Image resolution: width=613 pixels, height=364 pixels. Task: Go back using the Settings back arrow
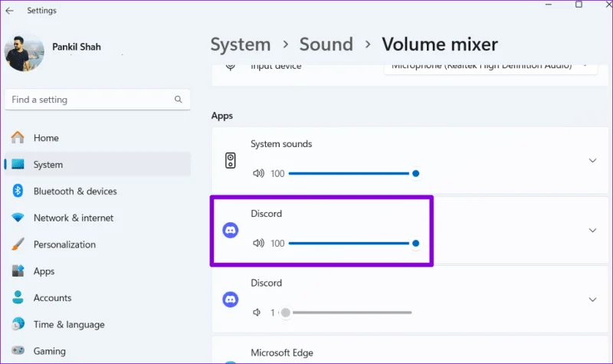tap(10, 11)
